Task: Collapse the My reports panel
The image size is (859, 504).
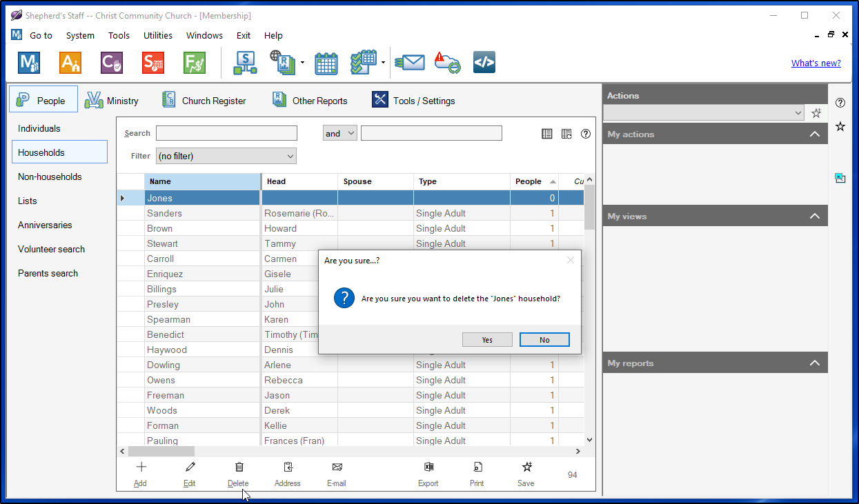Action: [815, 363]
